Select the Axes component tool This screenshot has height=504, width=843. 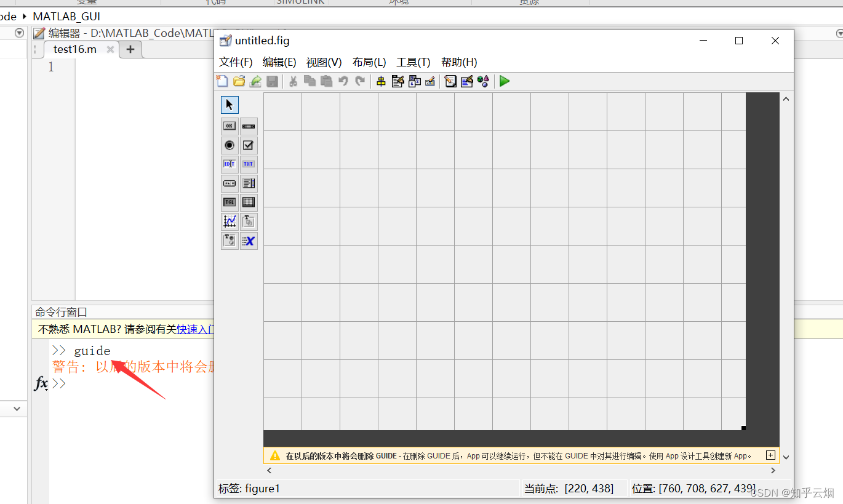coord(229,221)
